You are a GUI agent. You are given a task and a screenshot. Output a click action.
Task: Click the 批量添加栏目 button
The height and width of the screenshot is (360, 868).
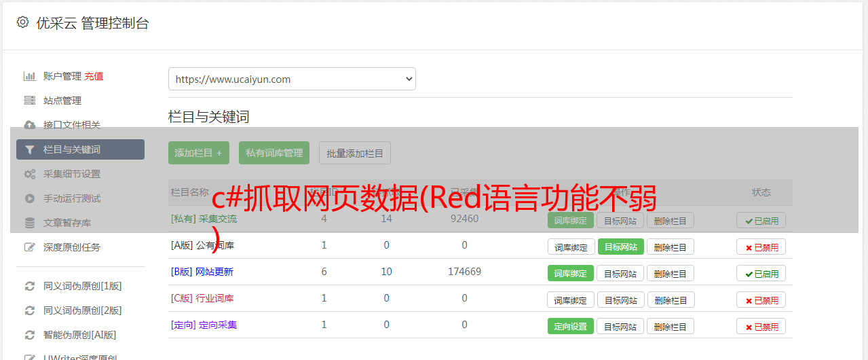click(355, 153)
